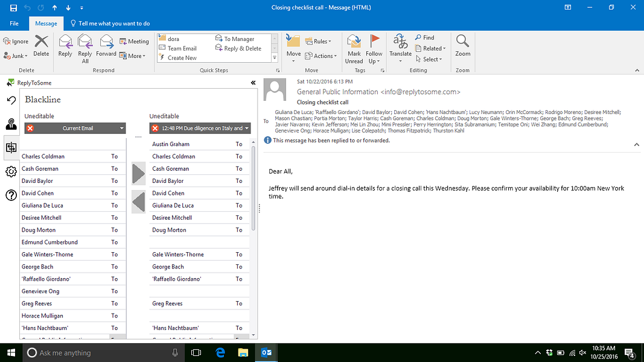This screenshot has height=362, width=644.
Task: Click the replied or forwarded info bar
Action: click(327, 141)
